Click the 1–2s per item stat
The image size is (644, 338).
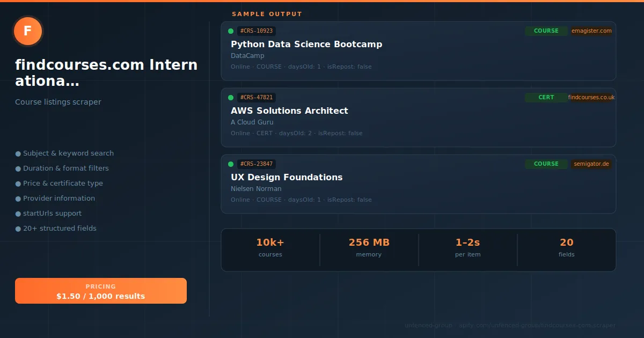click(468, 248)
